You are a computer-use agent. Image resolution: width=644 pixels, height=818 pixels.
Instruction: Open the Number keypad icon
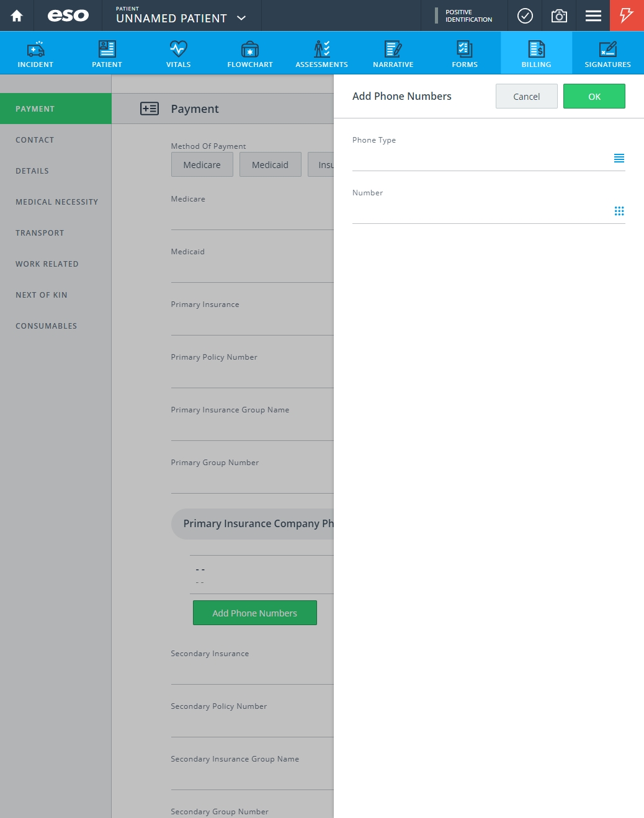click(x=619, y=211)
